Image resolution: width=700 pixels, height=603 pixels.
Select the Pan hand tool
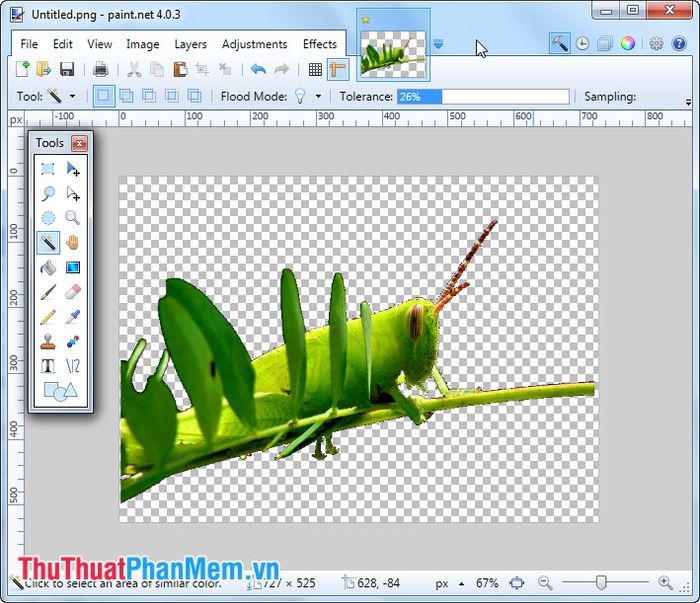tap(73, 243)
